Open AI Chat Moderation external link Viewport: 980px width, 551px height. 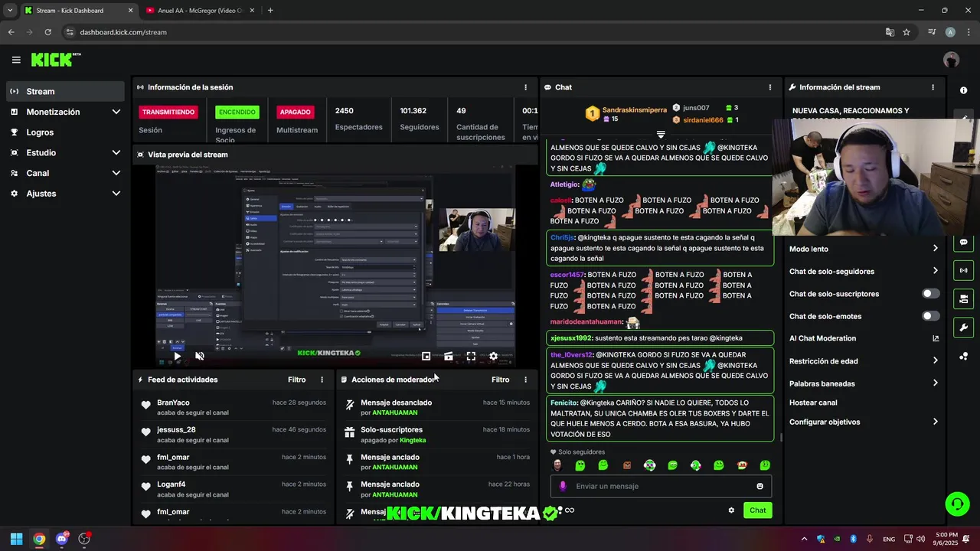935,338
